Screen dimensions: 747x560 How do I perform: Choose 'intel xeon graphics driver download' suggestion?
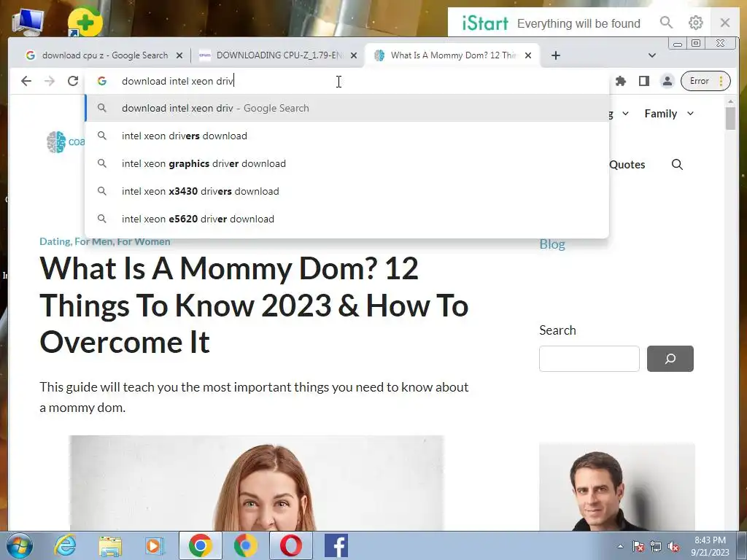[x=347, y=163]
